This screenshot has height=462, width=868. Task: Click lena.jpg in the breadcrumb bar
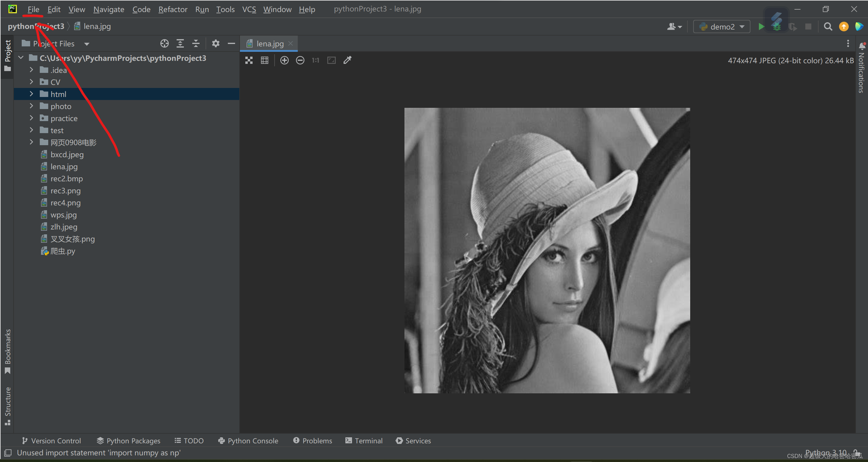coord(93,26)
